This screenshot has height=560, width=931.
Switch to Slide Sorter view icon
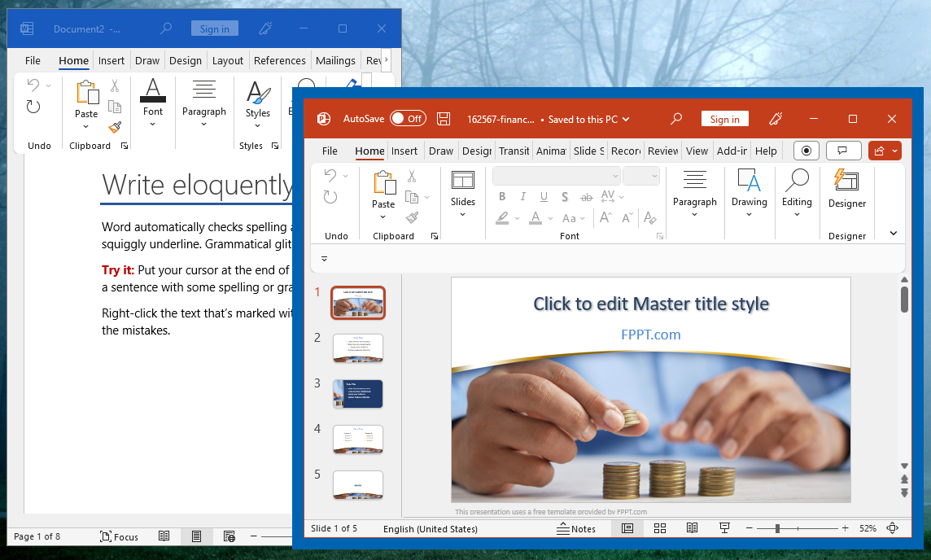click(660, 528)
